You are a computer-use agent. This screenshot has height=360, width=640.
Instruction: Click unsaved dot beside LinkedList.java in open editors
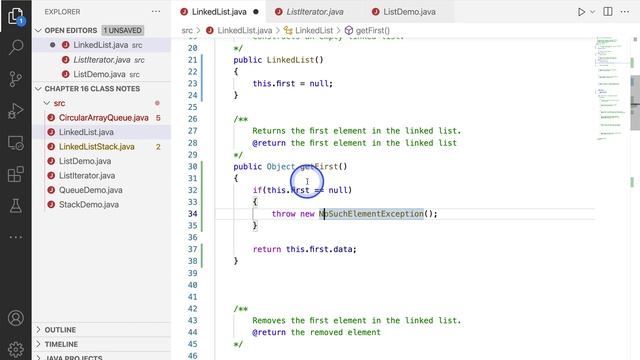pos(53,45)
